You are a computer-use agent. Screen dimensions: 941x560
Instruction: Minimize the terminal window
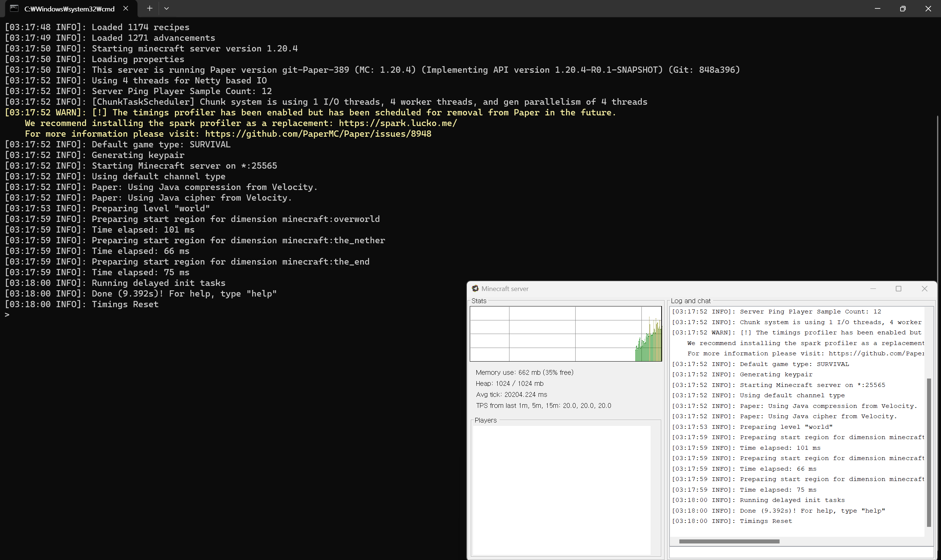click(877, 8)
